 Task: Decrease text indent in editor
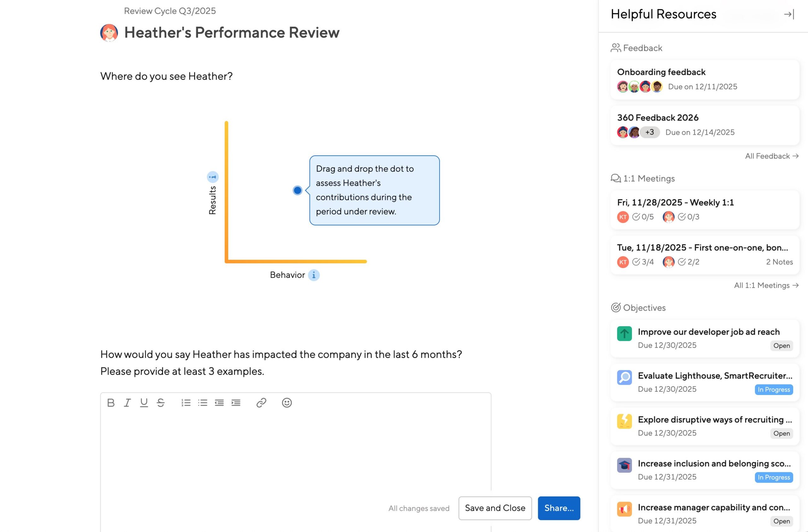coord(219,403)
